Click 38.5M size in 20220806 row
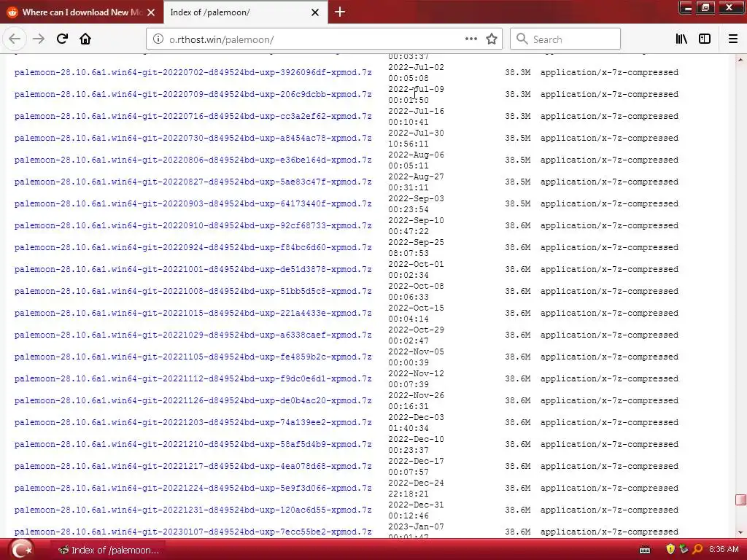Screen dimensions: 747x560 coord(518,160)
